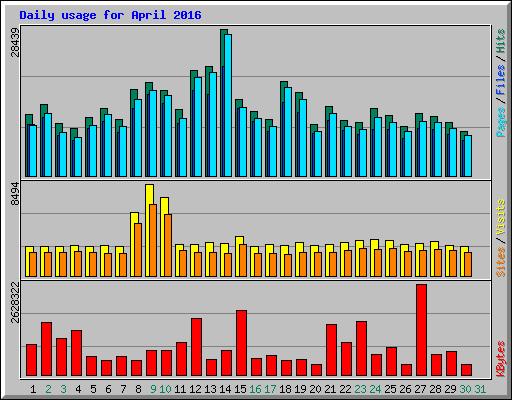Click the Hits legend label
Screen dimensions: 512x400
pyautogui.click(x=501, y=41)
